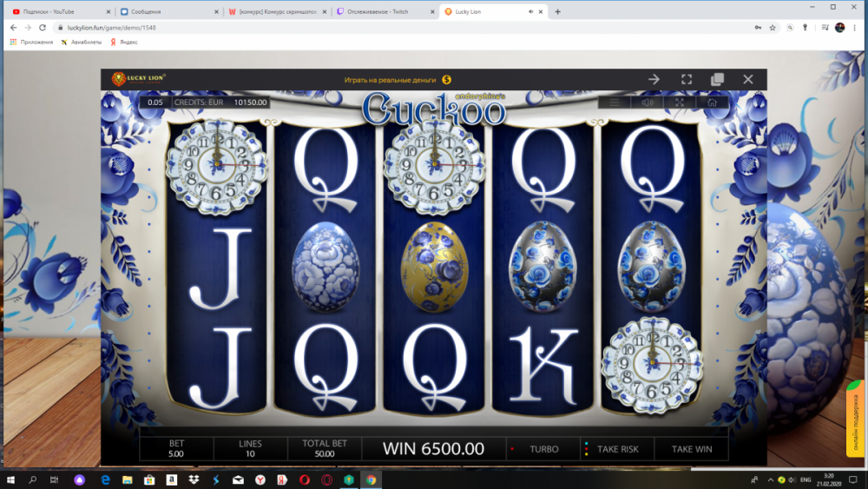868x489 pixels.
Task: Bookmark this page with star
Action: [773, 28]
